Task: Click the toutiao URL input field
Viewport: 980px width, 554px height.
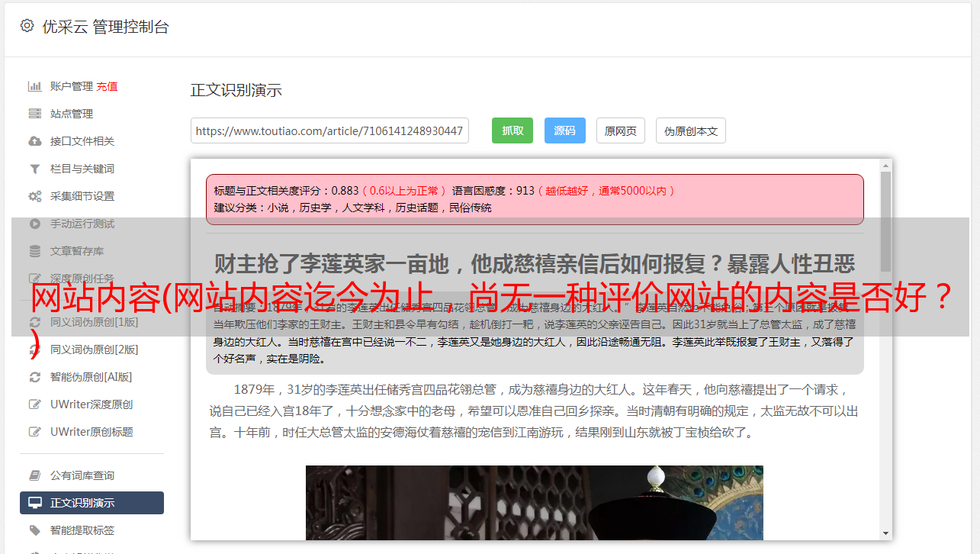Action: click(329, 130)
